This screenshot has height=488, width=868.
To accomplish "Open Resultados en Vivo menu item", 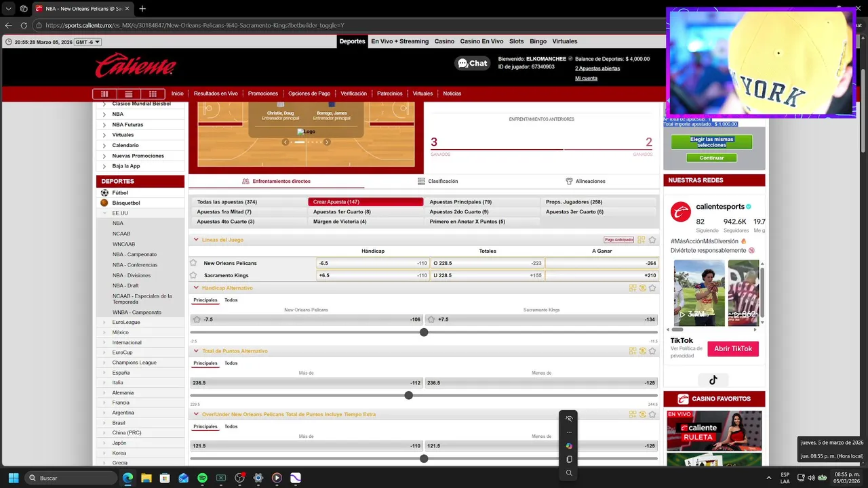I will pyautogui.click(x=216, y=94).
